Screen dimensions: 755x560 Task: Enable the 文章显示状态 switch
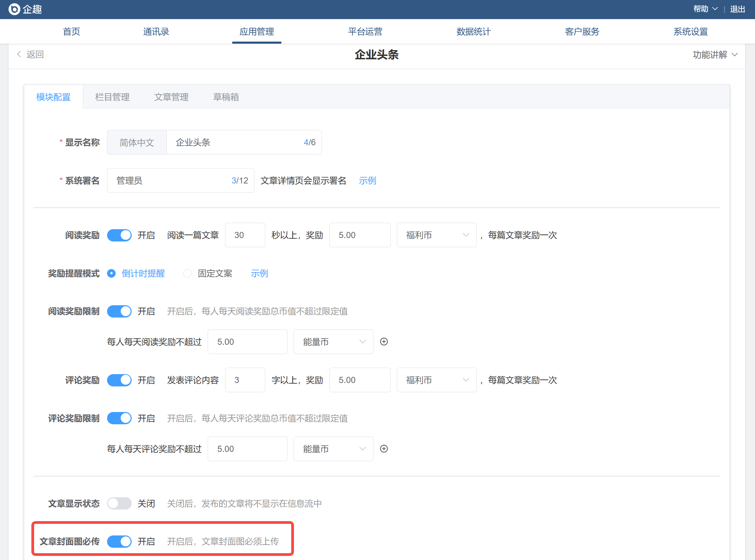(119, 503)
